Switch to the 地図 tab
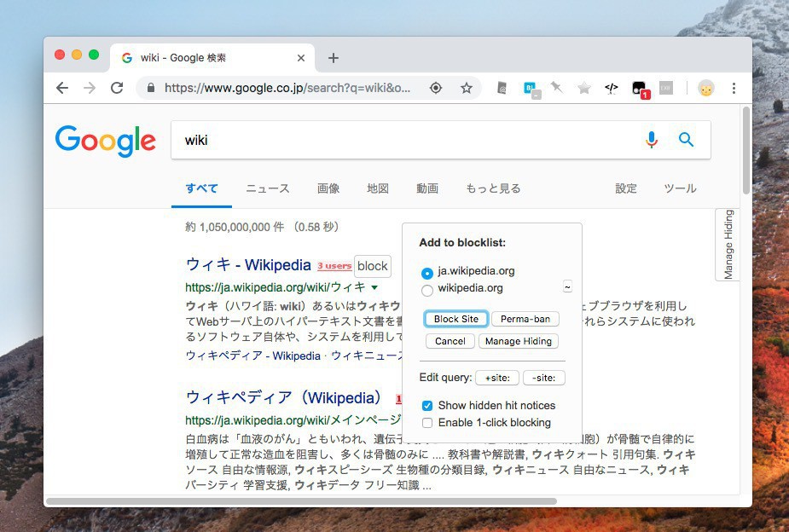The image size is (789, 532). (377, 188)
